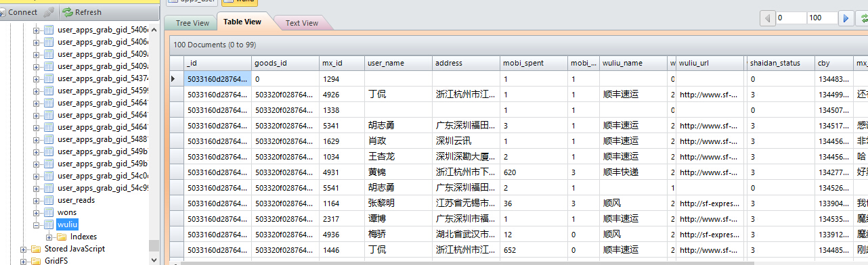This screenshot has width=868, height=265.
Task: Click the Indexes folder icon
Action: [x=62, y=237]
